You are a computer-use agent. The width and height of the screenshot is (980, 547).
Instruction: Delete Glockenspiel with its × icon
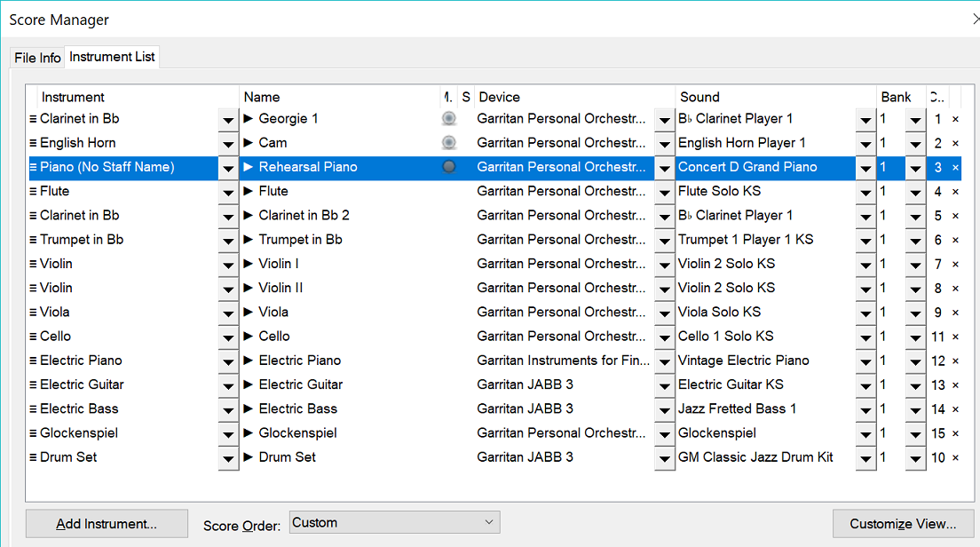click(x=955, y=434)
